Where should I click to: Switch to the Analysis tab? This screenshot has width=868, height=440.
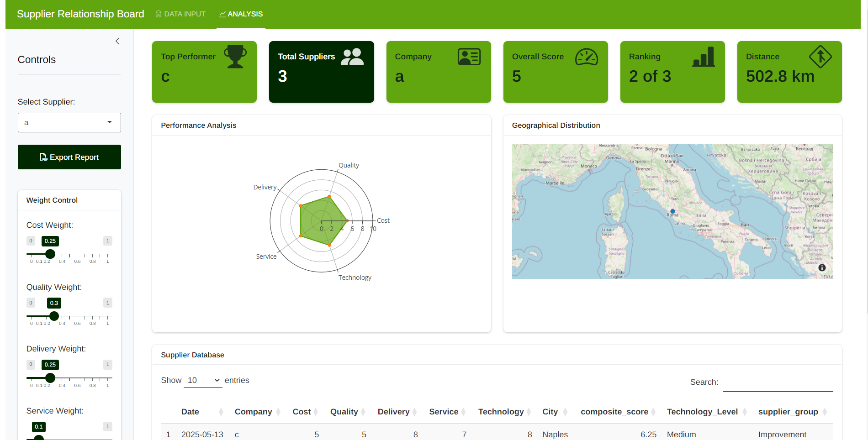pyautogui.click(x=241, y=14)
